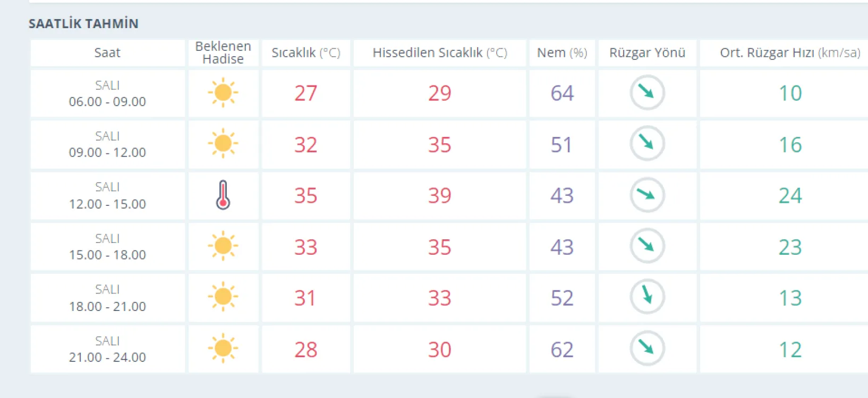Image resolution: width=868 pixels, height=398 pixels.
Task: Click the Nem (%) column header
Action: tap(562, 53)
